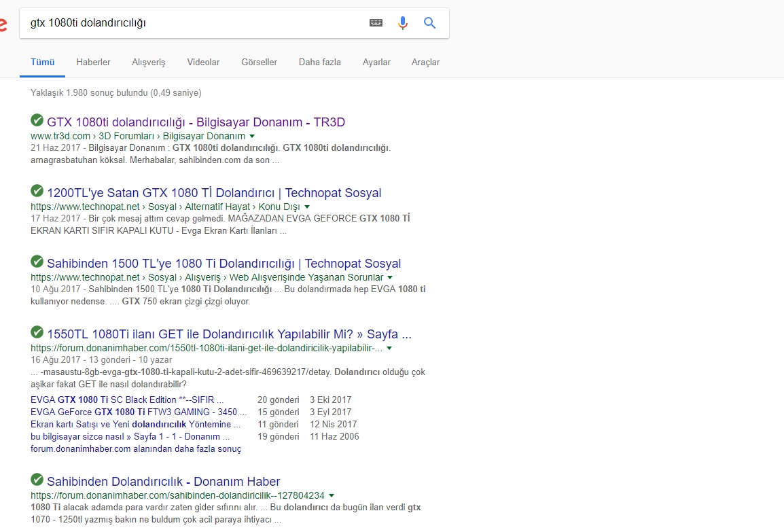The image size is (784, 532).
Task: Open Ekran kartı Satışı ve Yeni dolandırıcılık sublink
Action: [x=135, y=425]
